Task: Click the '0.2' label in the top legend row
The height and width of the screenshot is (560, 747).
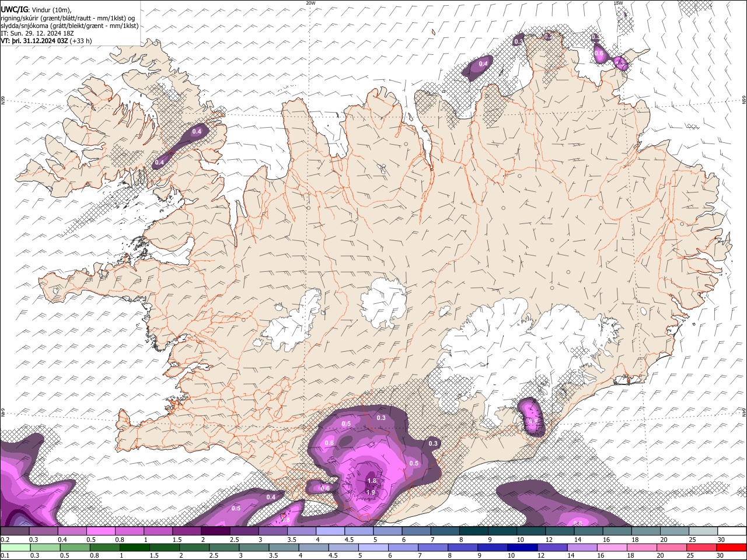Action: pyautogui.click(x=5, y=540)
